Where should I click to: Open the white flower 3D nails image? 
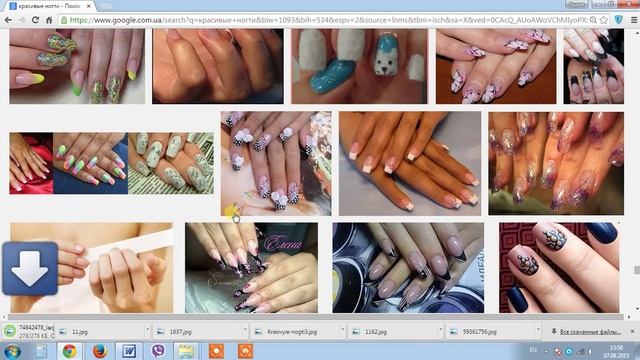coord(276,164)
